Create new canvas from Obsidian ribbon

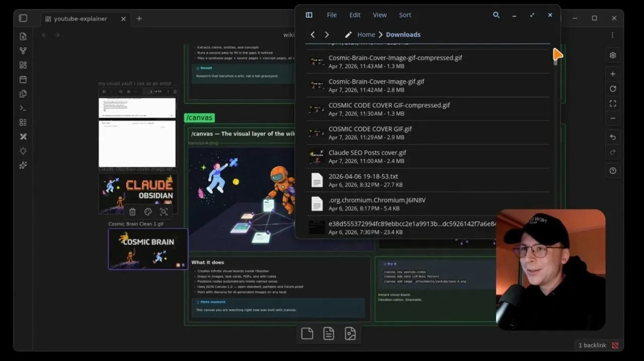[23, 65]
